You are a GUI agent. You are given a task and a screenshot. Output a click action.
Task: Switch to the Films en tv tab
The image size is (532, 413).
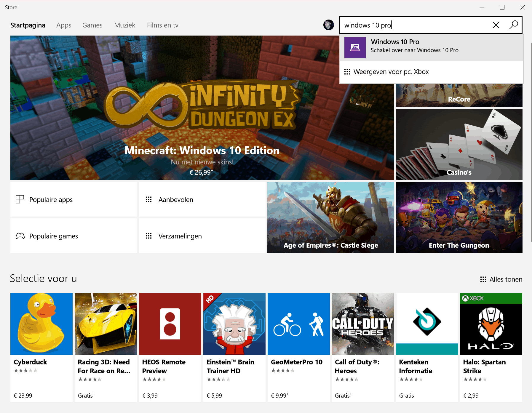(x=163, y=25)
